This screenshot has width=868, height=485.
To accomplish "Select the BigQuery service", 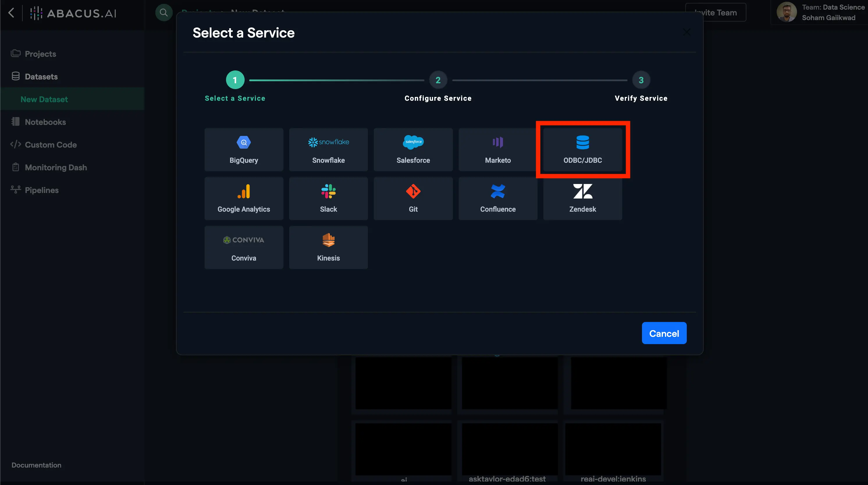I will click(x=244, y=149).
